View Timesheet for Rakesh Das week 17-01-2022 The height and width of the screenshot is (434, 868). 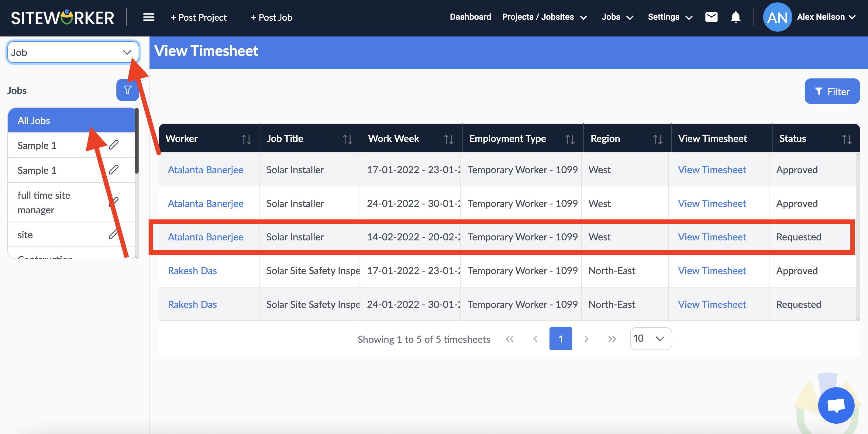712,270
